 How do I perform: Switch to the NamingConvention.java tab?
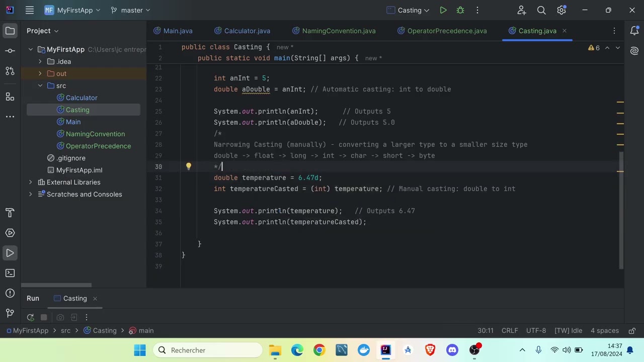[x=334, y=31]
